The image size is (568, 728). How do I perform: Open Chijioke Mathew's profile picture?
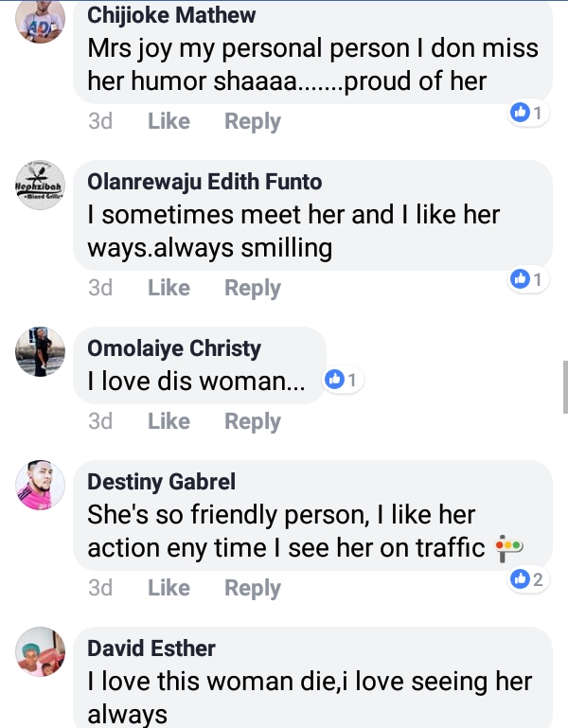click(x=41, y=20)
